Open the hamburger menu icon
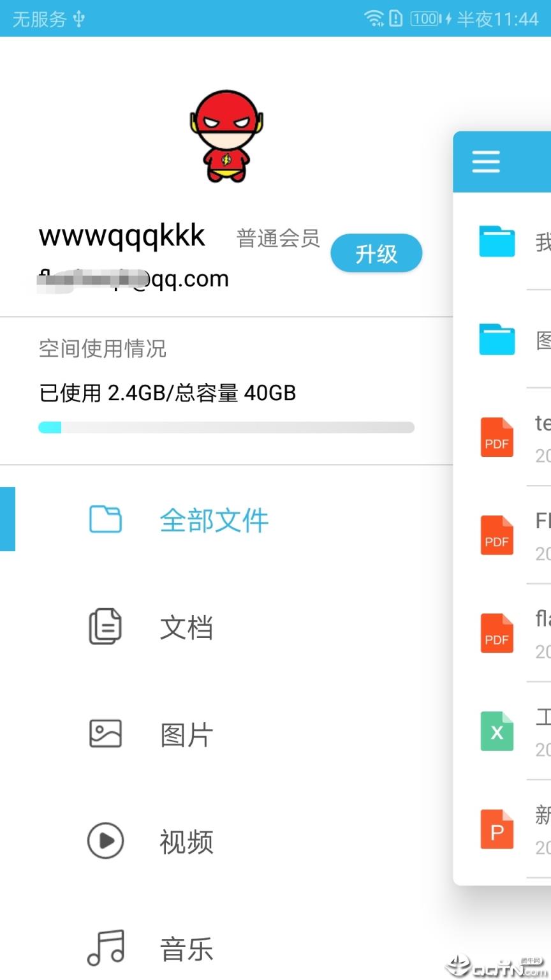551x980 pixels. [486, 161]
